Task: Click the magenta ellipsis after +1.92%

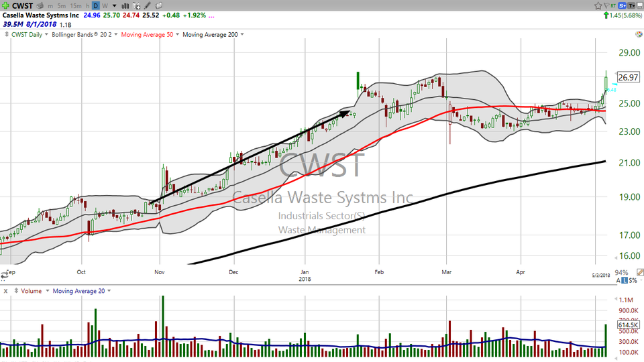Action: (x=211, y=15)
